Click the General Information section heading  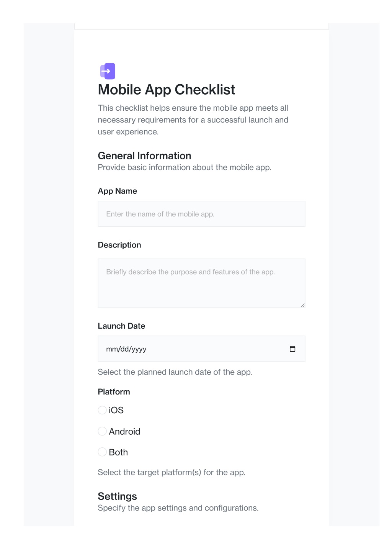(x=145, y=156)
